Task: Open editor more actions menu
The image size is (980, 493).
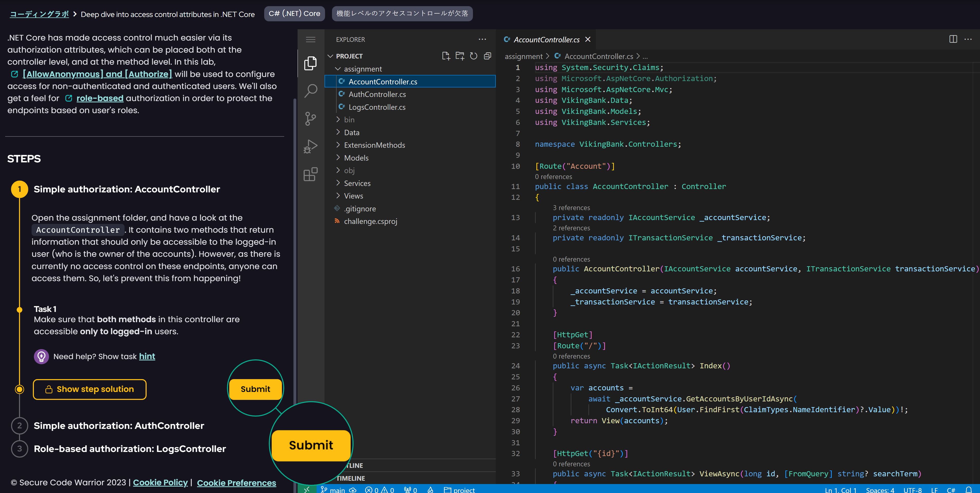Action: click(x=968, y=39)
